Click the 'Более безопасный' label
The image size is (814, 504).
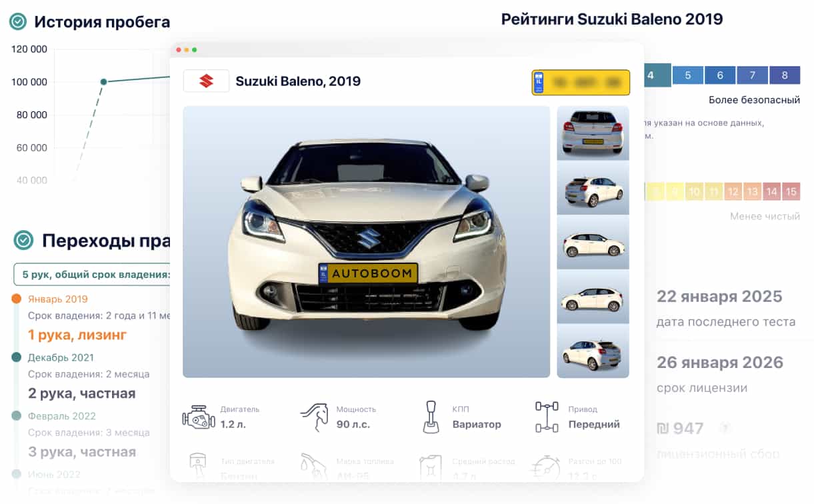[754, 101]
